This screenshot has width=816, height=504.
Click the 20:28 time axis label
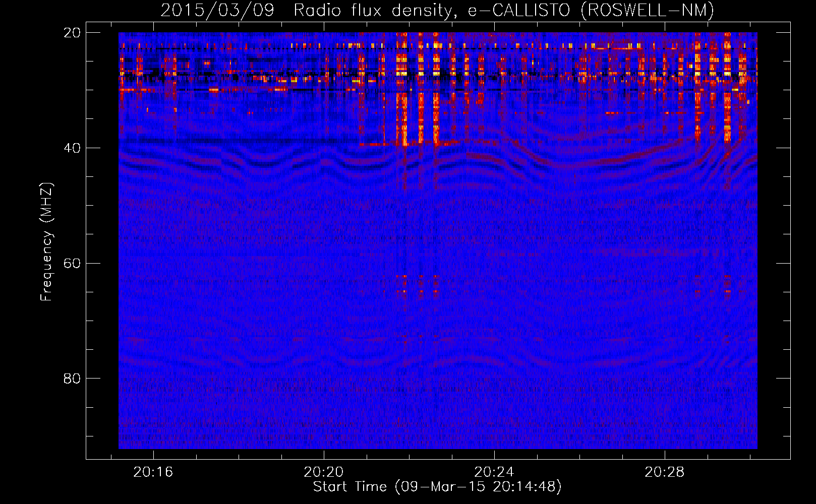pos(665,472)
